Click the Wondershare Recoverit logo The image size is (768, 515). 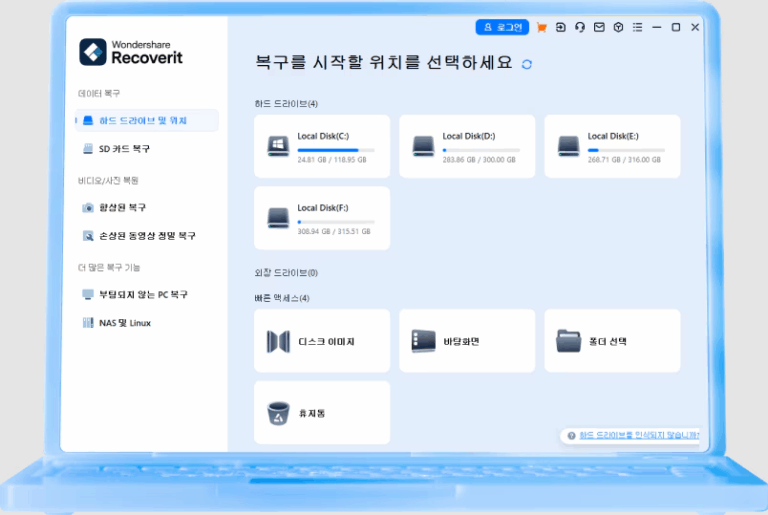pos(131,52)
